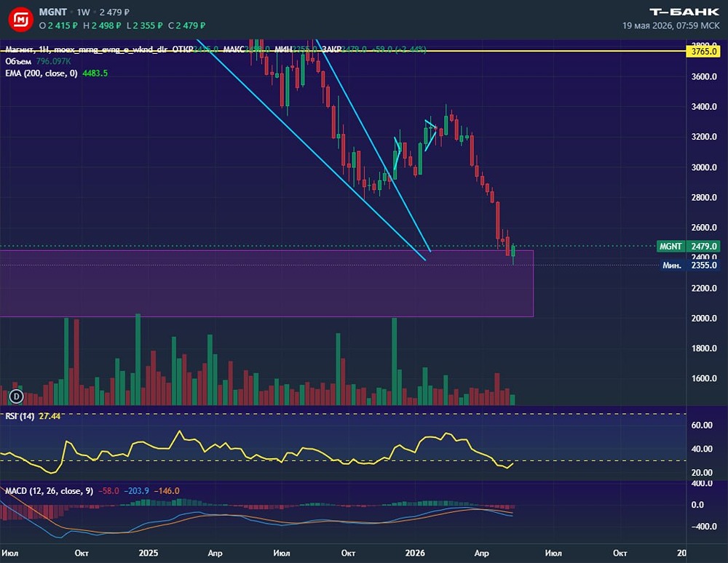The width and height of the screenshot is (728, 563).
Task: Click the T-БАНК logo
Action: [684, 12]
